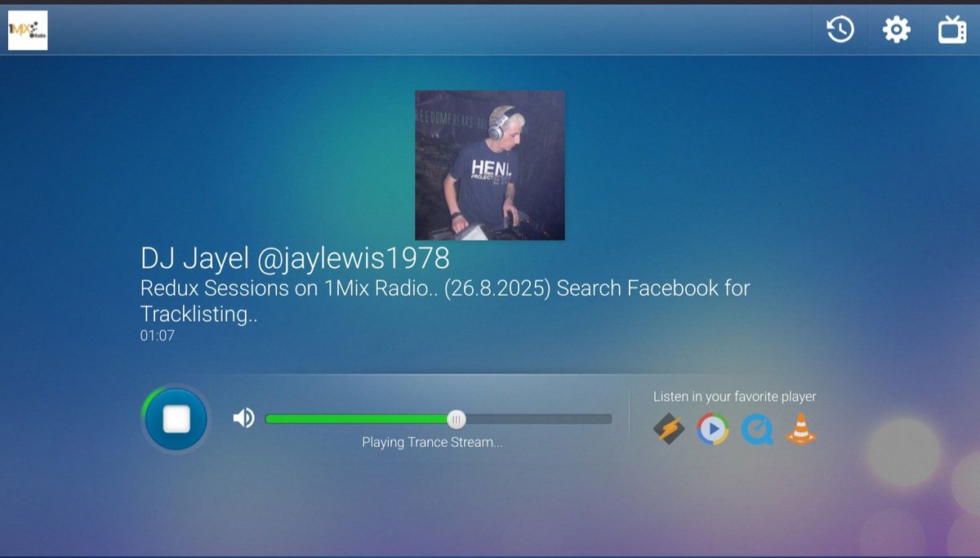The height and width of the screenshot is (558, 980).
Task: Open stream in QuickTime player icon
Action: 757,429
